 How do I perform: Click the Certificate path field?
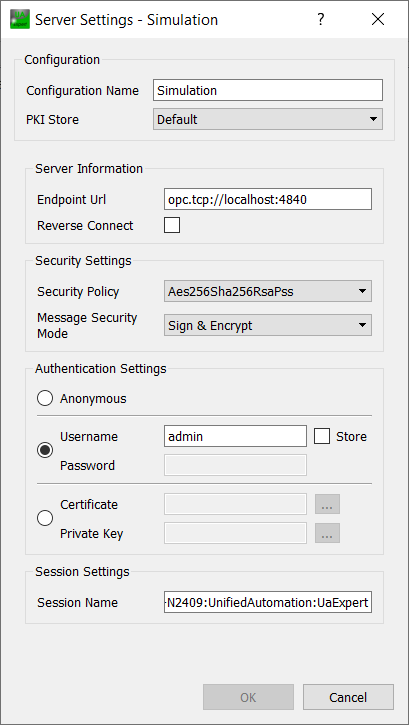pos(235,504)
